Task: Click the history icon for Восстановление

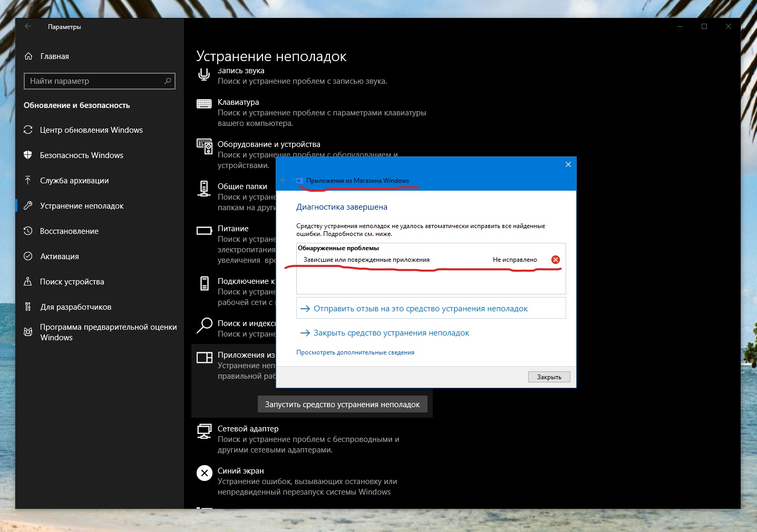Action: pyautogui.click(x=28, y=231)
